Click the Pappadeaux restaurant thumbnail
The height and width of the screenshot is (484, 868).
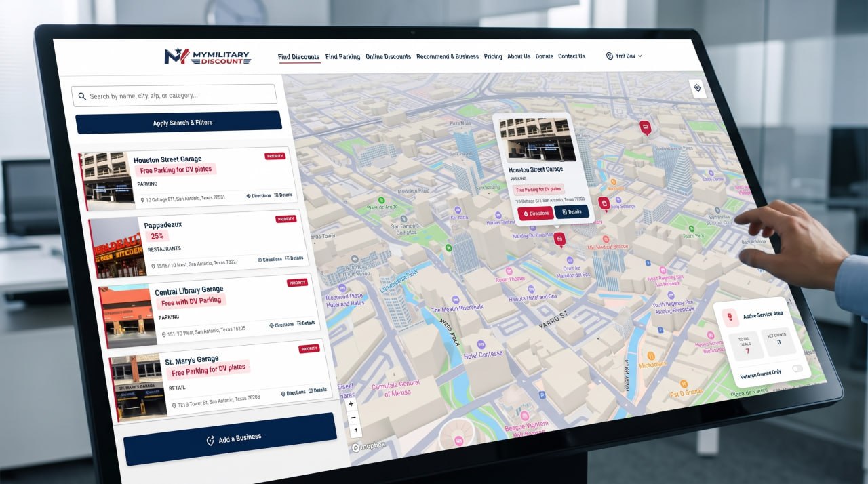[x=118, y=247]
